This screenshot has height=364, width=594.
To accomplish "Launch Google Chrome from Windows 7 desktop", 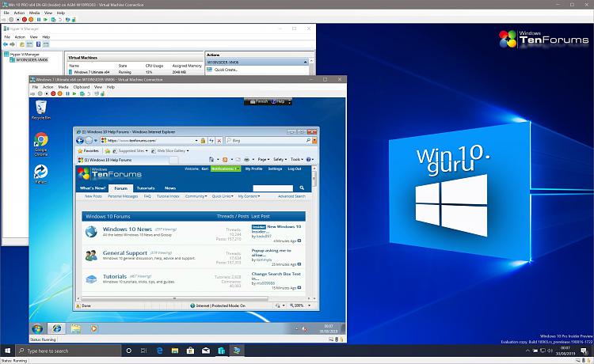I will click(x=41, y=144).
